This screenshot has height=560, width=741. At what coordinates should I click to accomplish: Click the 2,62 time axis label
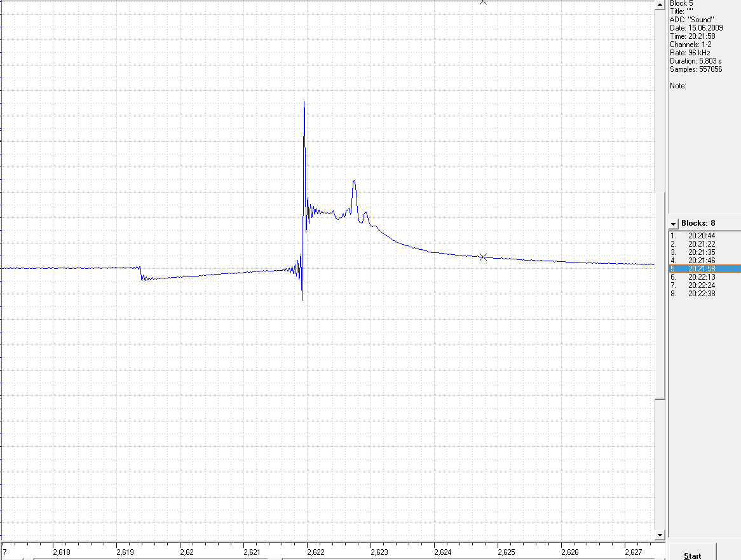coord(187,552)
